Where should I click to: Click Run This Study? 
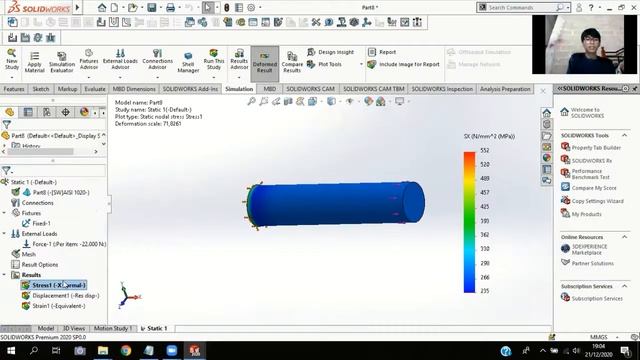(214, 60)
